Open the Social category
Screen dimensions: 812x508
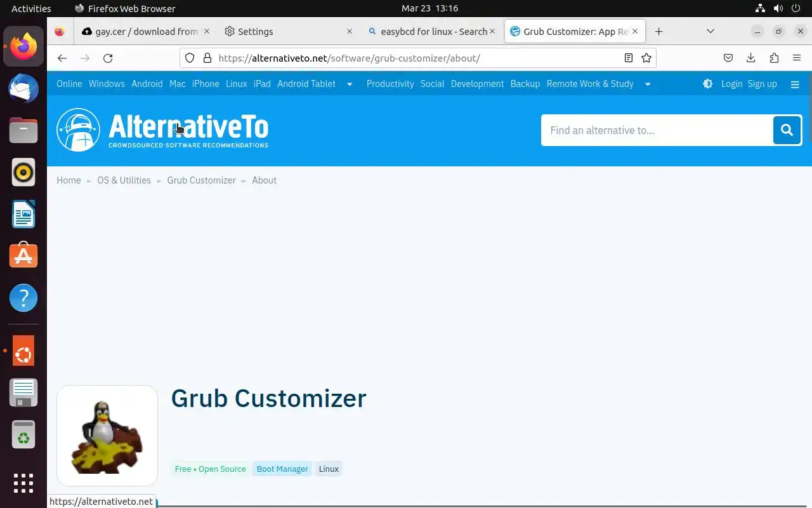click(432, 84)
